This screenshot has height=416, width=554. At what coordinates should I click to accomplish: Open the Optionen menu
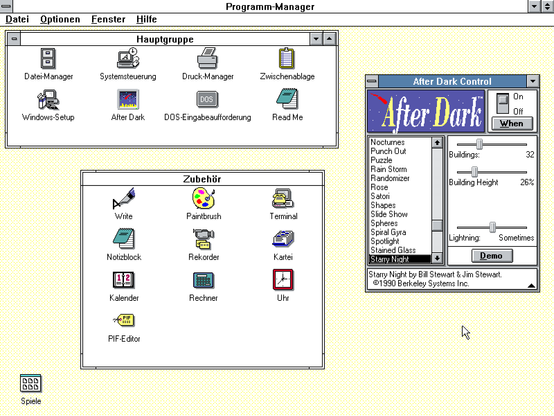pos(60,19)
